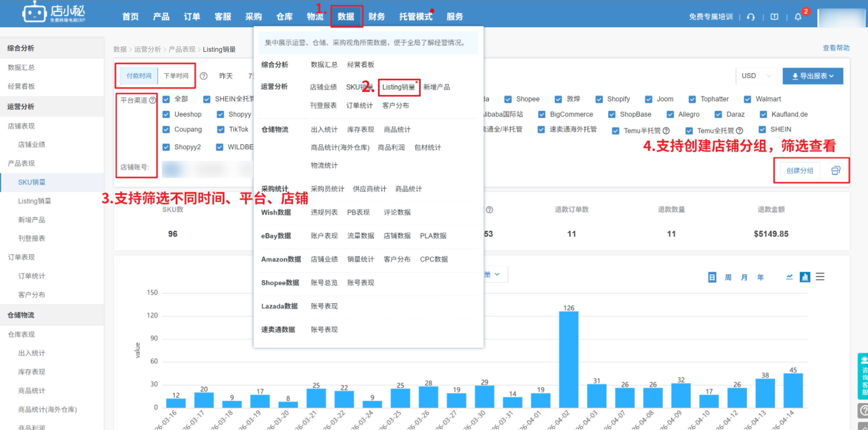Uncheck the Shopee platform checkbox

pos(508,99)
